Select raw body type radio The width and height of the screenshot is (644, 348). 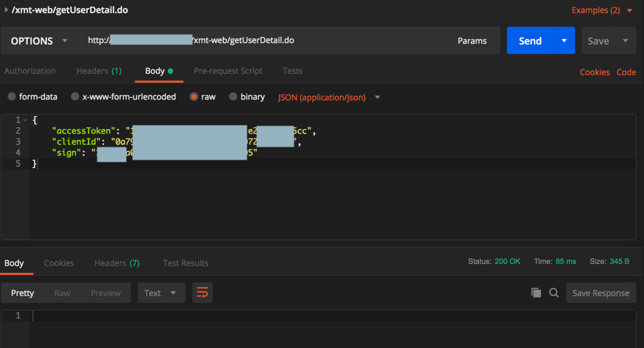tap(194, 97)
